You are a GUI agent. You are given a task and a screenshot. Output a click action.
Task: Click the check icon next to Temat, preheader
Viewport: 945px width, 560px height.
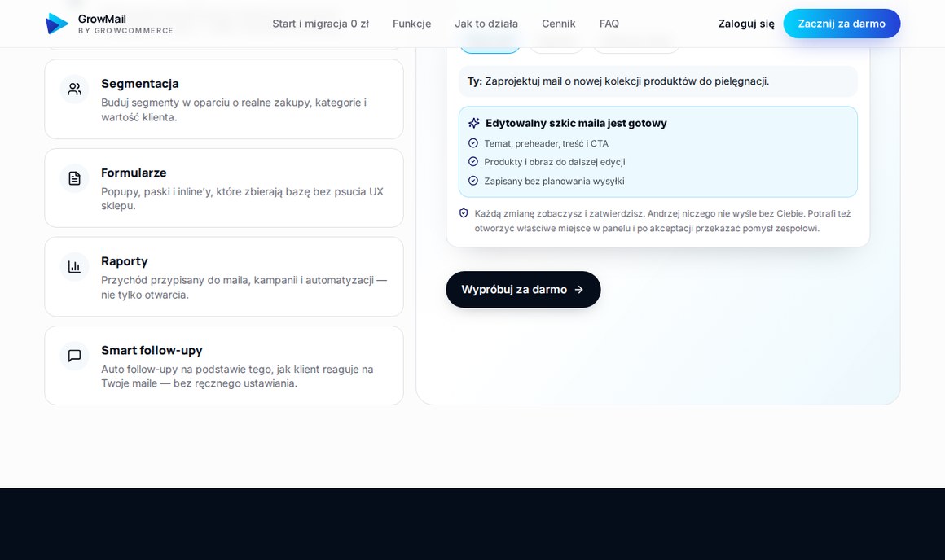[473, 143]
